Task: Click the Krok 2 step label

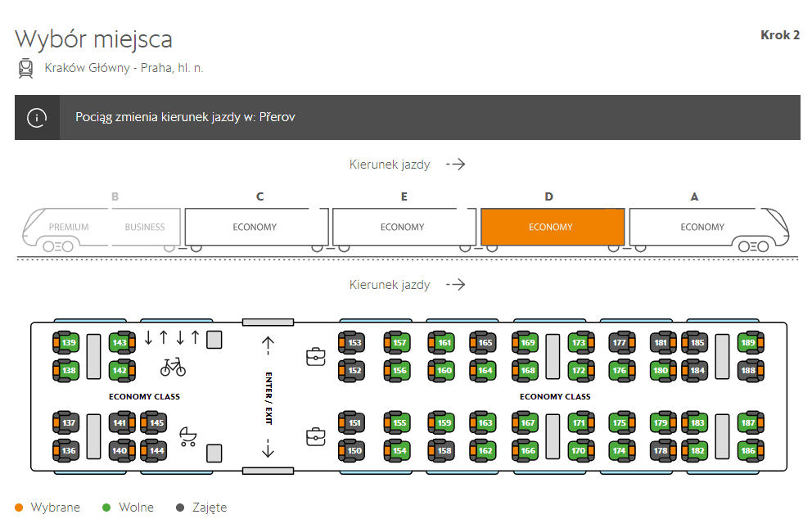Action: pos(780,35)
